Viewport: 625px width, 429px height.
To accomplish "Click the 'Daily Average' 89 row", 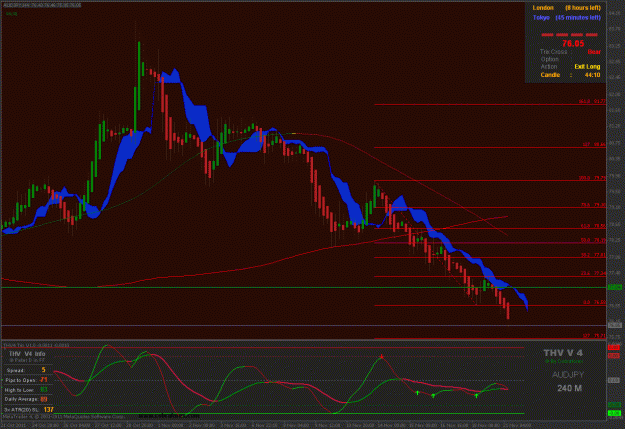I will point(26,399).
